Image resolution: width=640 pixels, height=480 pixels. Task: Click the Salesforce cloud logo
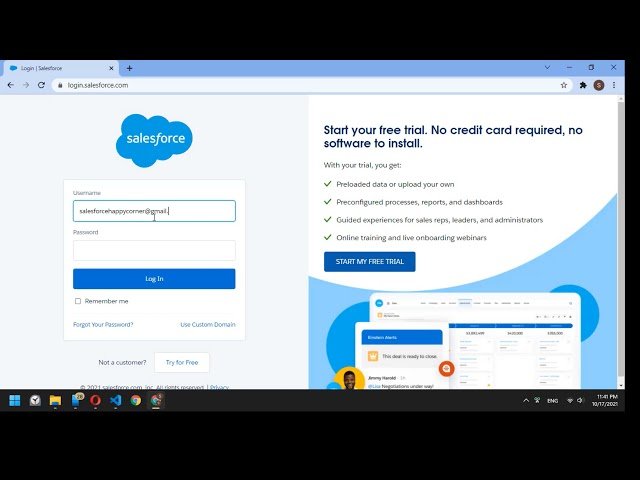pos(154,140)
